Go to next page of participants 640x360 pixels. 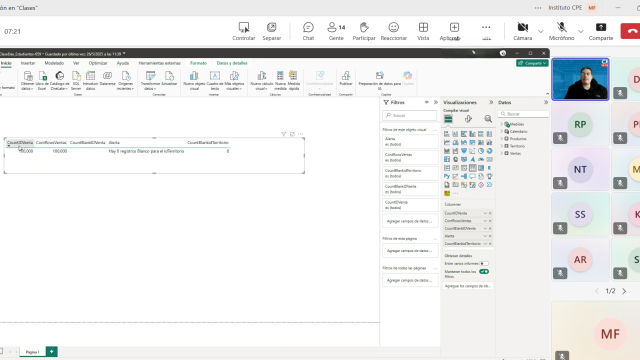[x=624, y=291]
